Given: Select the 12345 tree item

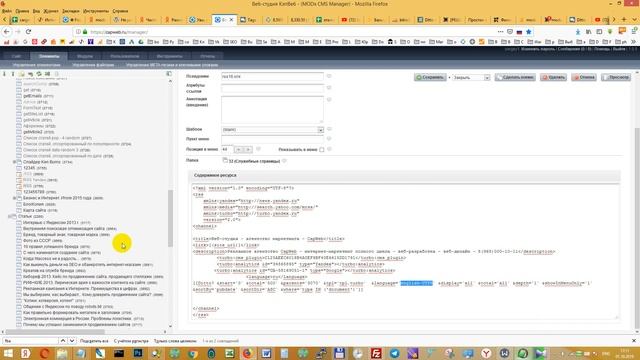Looking at the screenshot, I should 29,168.
